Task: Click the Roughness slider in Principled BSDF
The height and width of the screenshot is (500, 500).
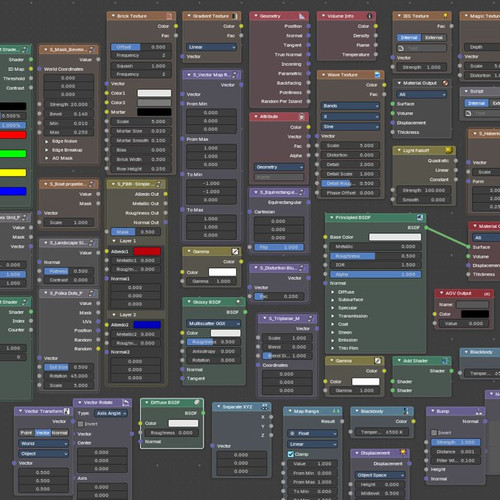Action: tap(375, 256)
